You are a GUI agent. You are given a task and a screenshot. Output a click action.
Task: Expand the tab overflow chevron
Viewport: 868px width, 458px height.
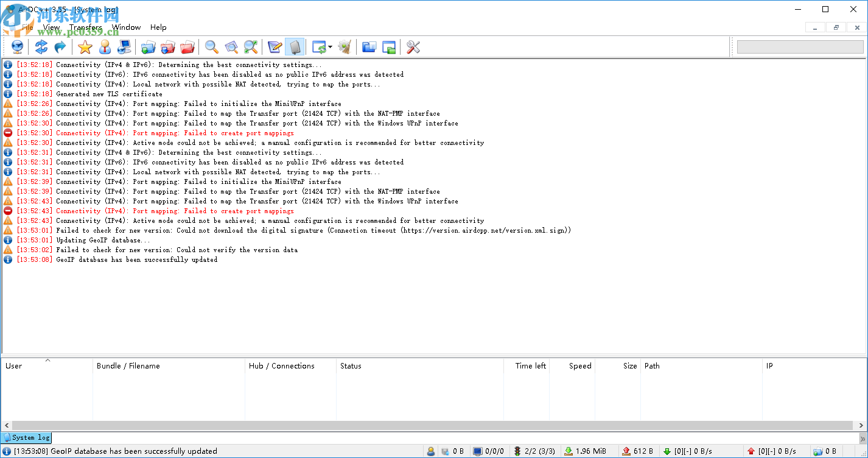tap(862, 438)
